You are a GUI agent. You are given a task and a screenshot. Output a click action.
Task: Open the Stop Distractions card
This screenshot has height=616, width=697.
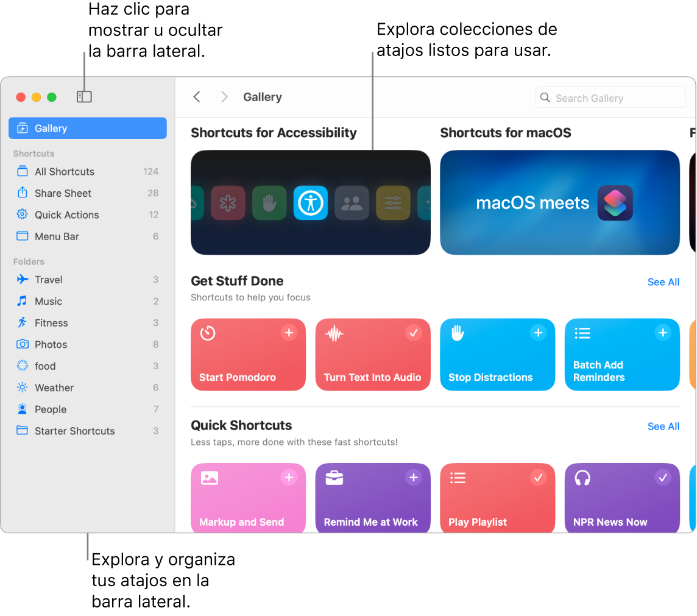point(497,355)
